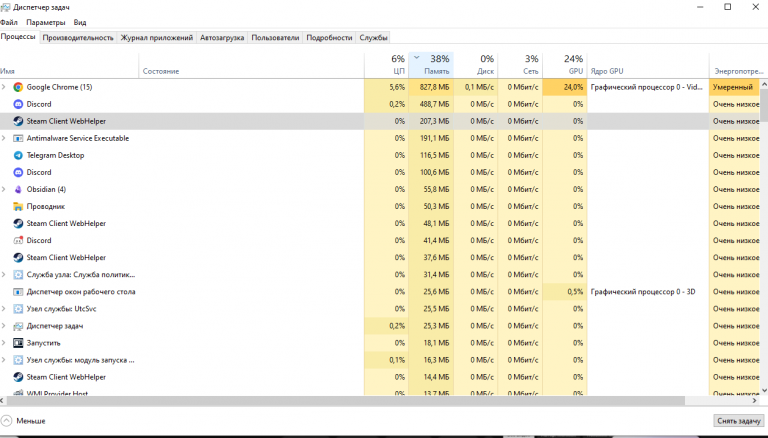Open the Вид menu
The width and height of the screenshot is (768, 438).
coord(80,23)
